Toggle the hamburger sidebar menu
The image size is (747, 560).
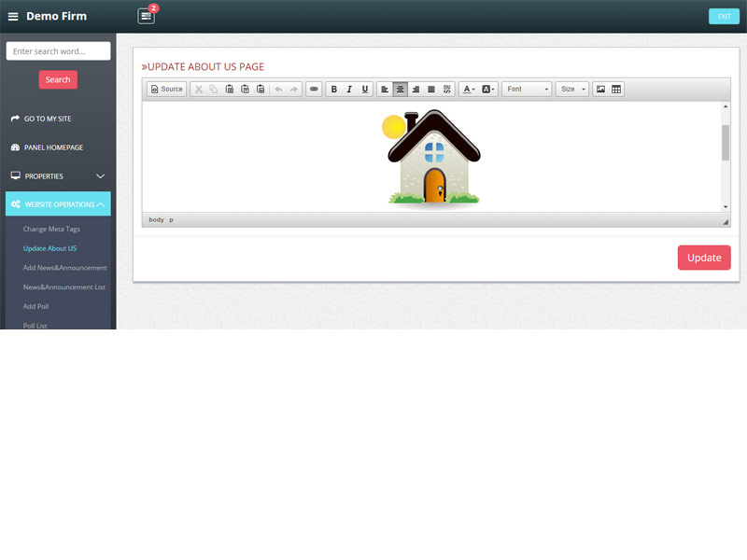(x=13, y=16)
